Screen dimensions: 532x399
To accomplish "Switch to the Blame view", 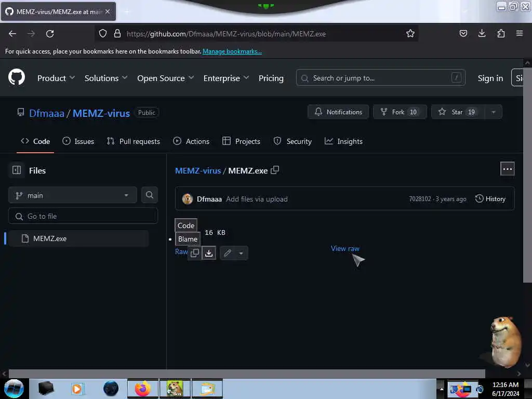I will (x=188, y=239).
